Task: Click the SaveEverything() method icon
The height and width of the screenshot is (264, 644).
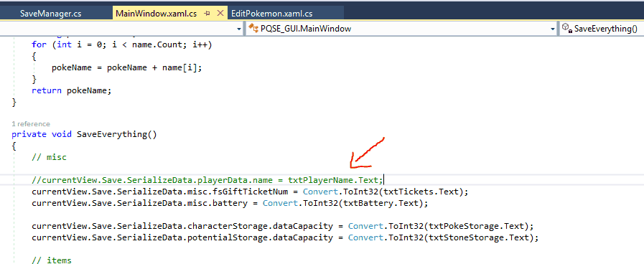Action: click(567, 28)
